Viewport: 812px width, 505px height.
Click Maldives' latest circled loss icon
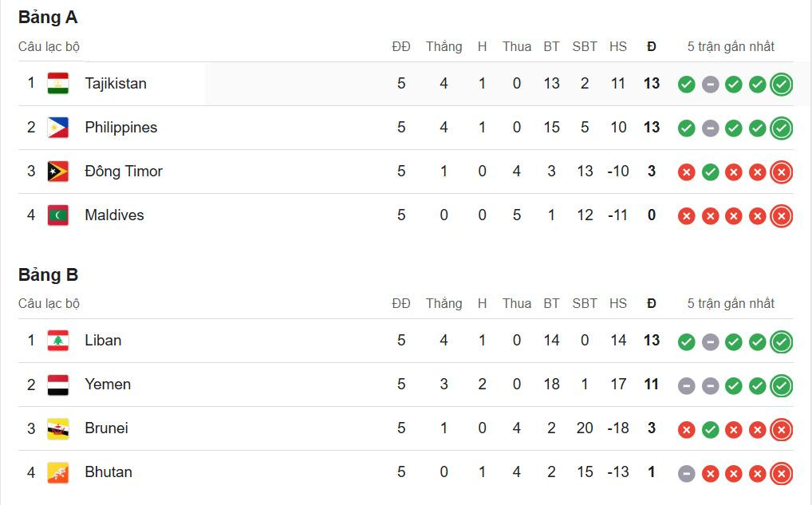(x=782, y=215)
